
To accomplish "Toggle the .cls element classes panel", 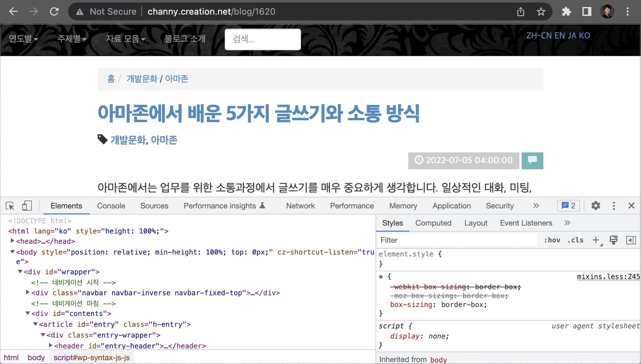I will (x=575, y=240).
